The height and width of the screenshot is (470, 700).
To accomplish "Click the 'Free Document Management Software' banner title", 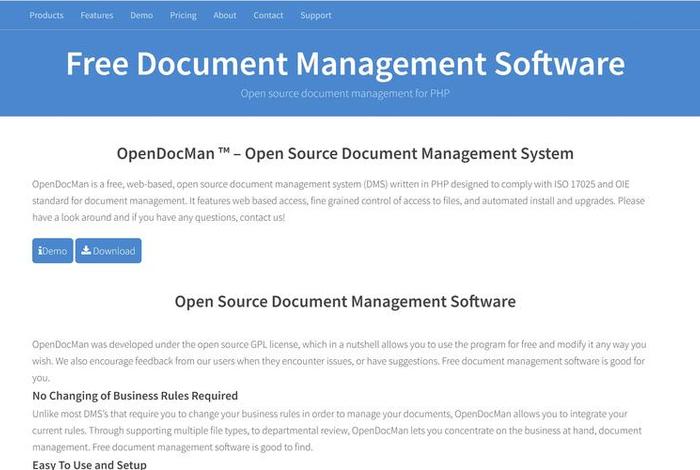I will [345, 63].
